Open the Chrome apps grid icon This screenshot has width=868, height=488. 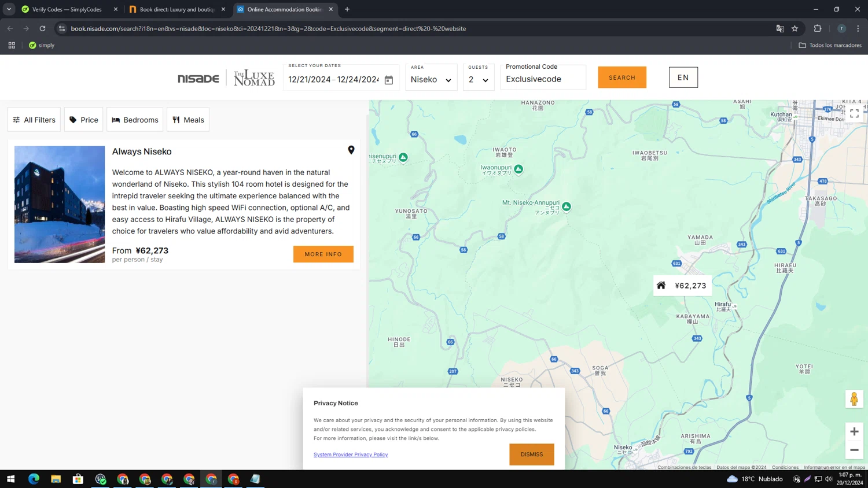tap(12, 45)
